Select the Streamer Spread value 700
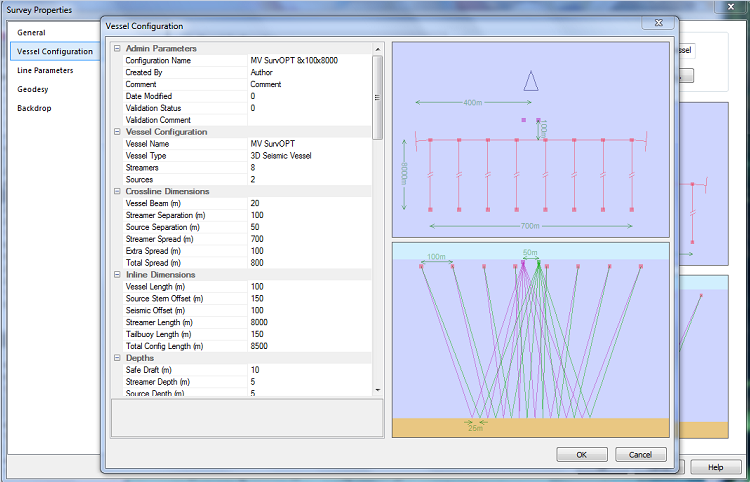Viewport: 750px width, 482px height. click(x=309, y=239)
